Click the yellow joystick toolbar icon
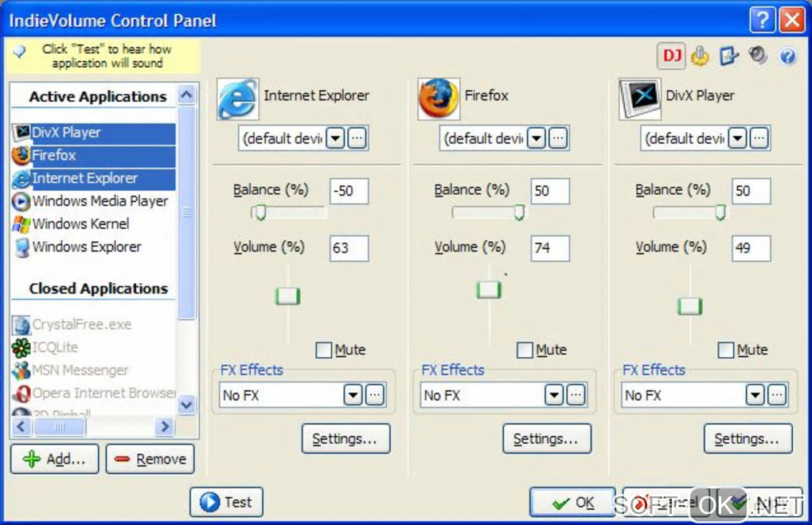 click(700, 56)
